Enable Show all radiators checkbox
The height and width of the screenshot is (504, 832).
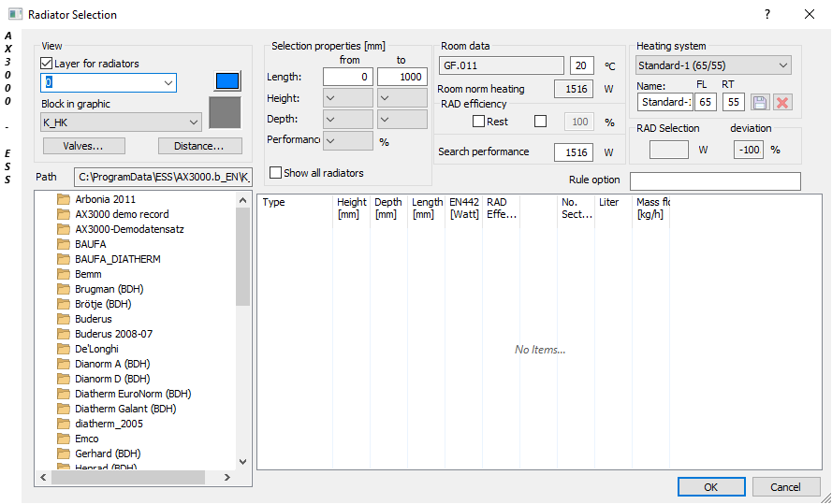[x=275, y=173]
